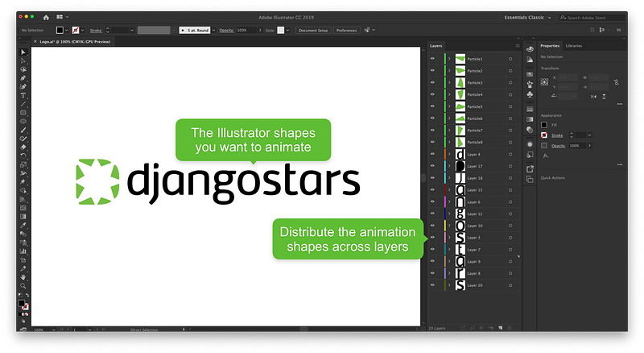This screenshot has height=353, width=644.
Task: Expand the Layer 17 sublayers
Action: [x=448, y=166]
